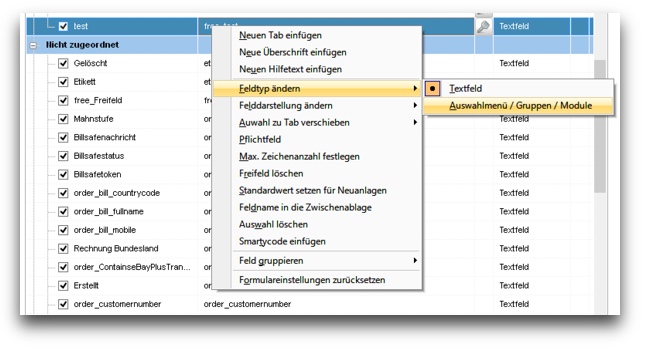Uncheck the test field checkbox

(x=63, y=26)
